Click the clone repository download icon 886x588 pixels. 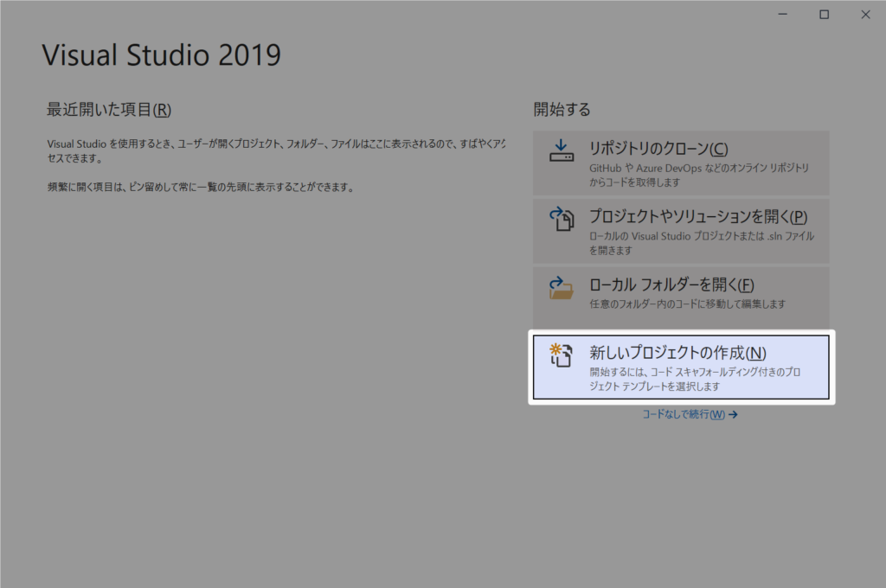(561, 150)
